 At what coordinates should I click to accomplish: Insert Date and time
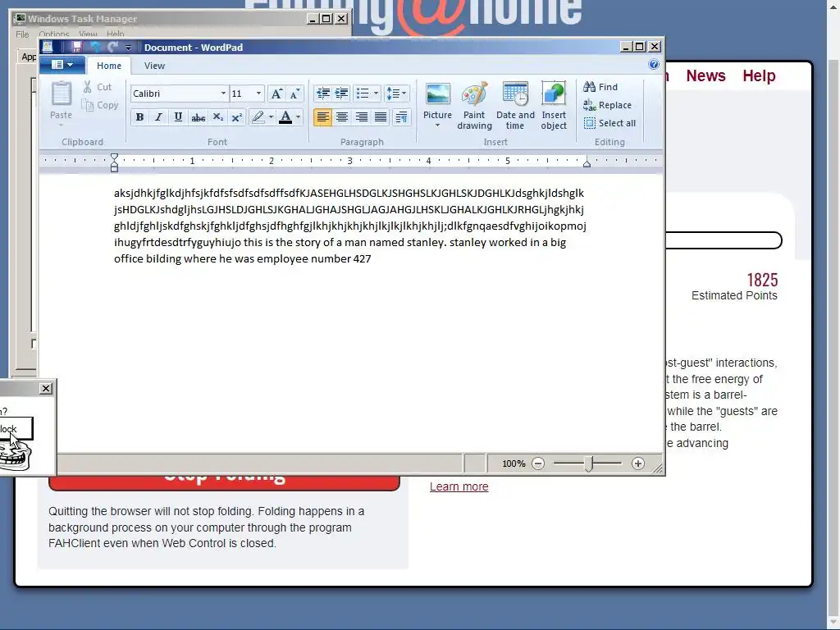[515, 105]
